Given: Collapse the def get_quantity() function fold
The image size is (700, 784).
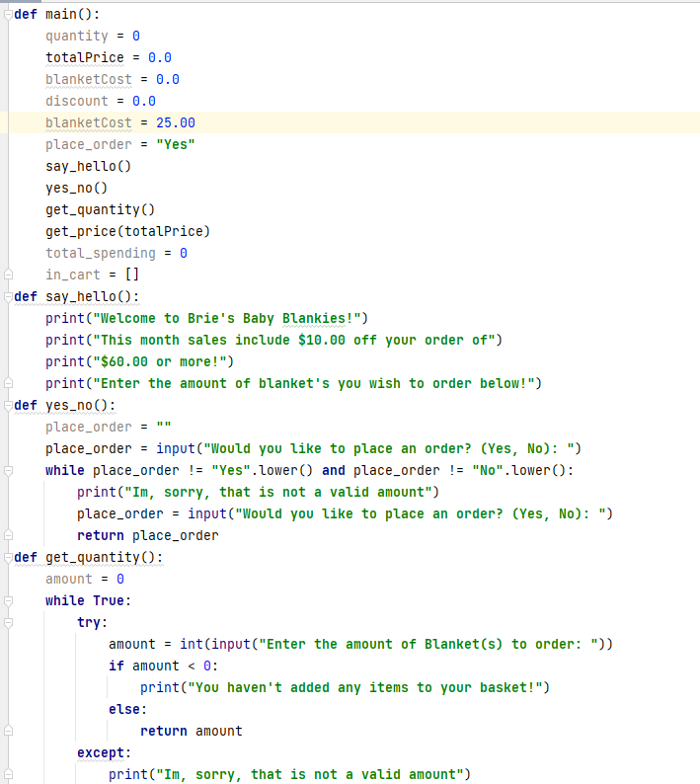Looking at the screenshot, I should pyautogui.click(x=8, y=558).
